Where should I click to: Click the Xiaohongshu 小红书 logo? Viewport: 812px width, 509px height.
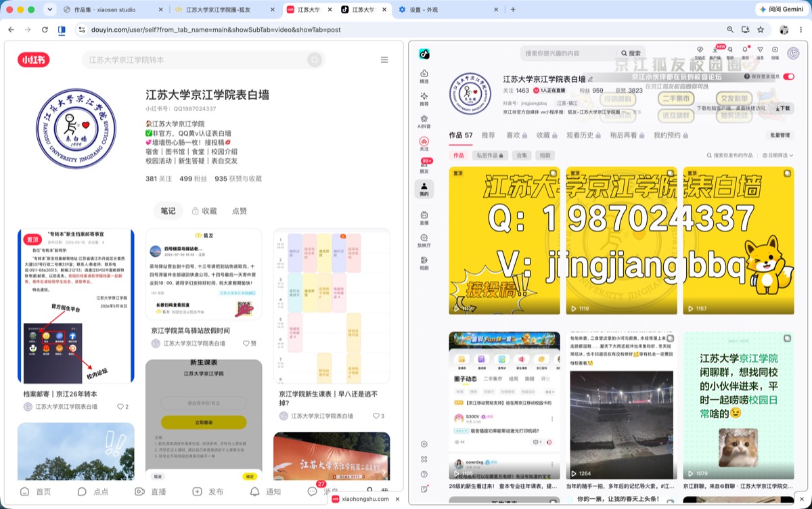pyautogui.click(x=33, y=60)
